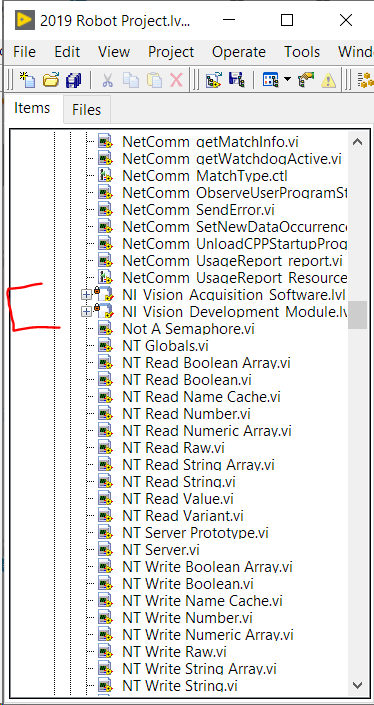This screenshot has width=374, height=705.
Task: Select NT Read String Array.vi
Action: click(198, 465)
